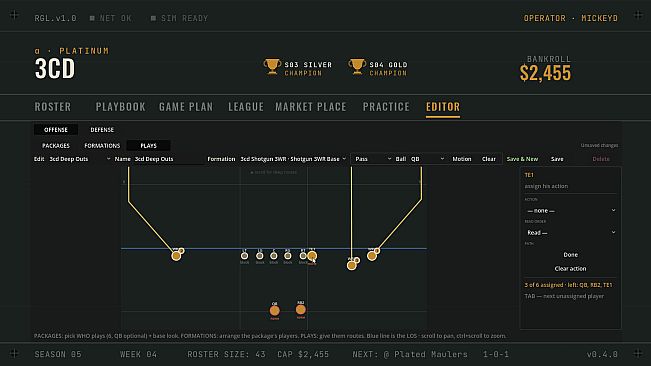Click the 'WEEK 04' status entry
651x366 pixels.
pyautogui.click(x=138, y=354)
